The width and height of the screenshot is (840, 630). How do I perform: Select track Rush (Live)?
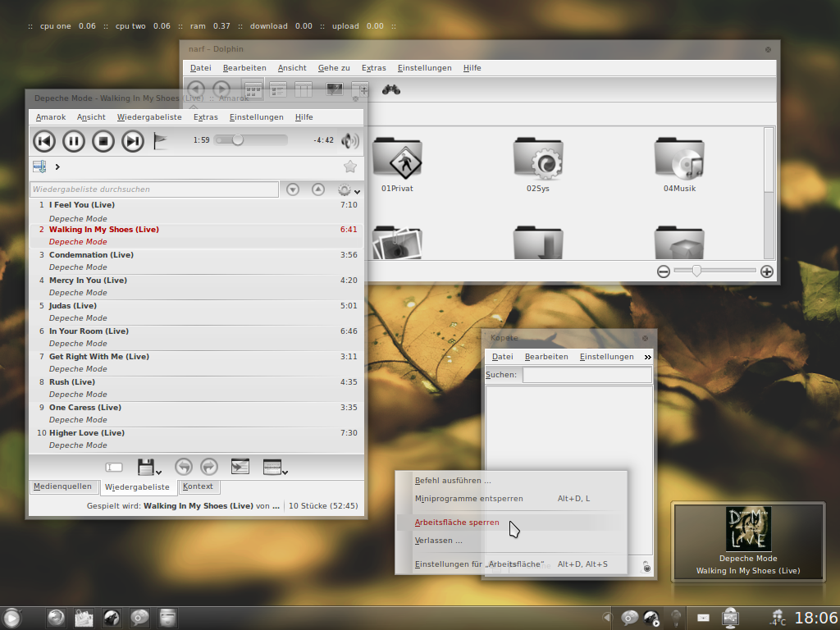pos(197,388)
